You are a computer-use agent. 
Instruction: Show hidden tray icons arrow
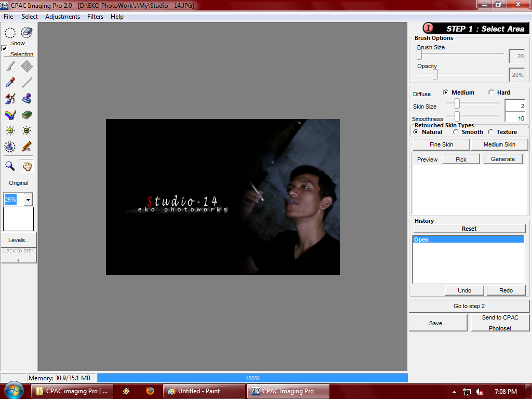click(454, 392)
